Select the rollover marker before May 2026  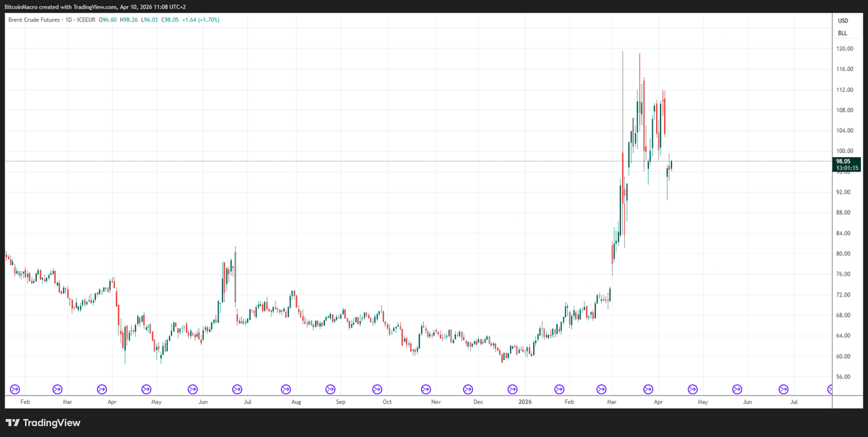[x=692, y=389]
